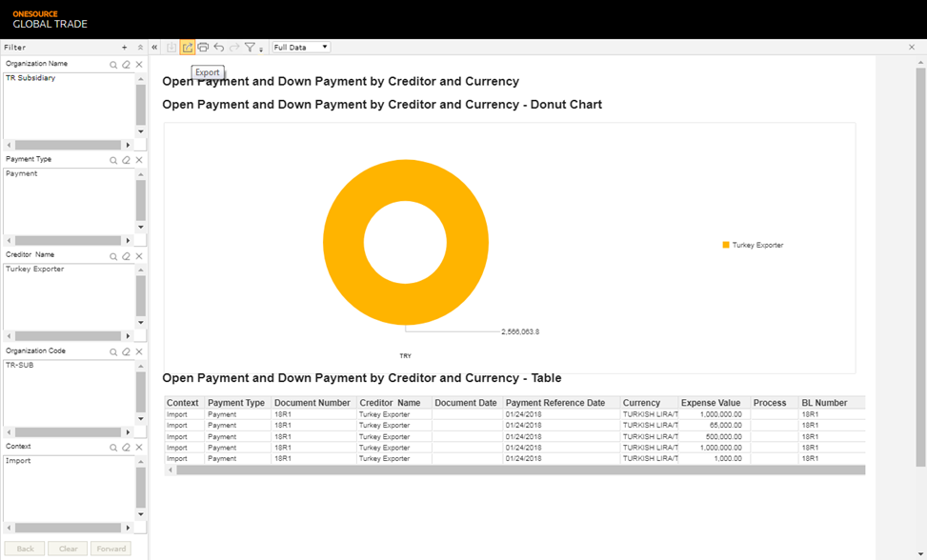Image resolution: width=927 pixels, height=560 pixels.
Task: Click the Organization Name list vertical scrollbar
Action: (141, 105)
